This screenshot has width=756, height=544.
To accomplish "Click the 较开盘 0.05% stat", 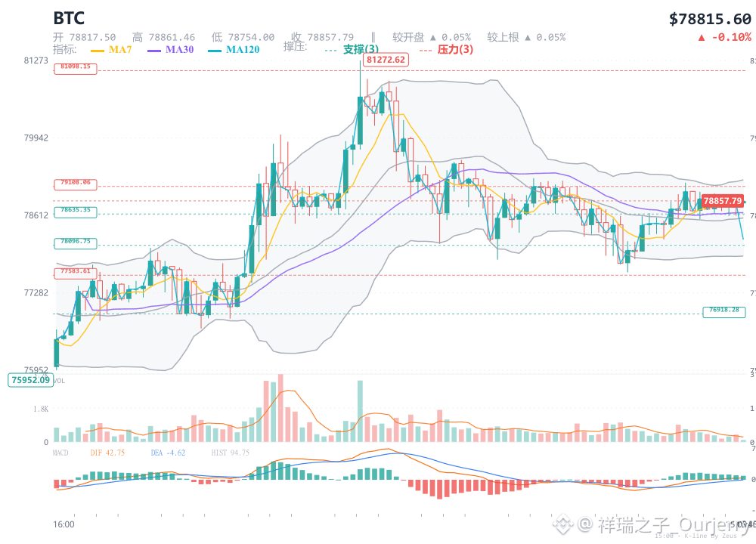I will (432, 37).
